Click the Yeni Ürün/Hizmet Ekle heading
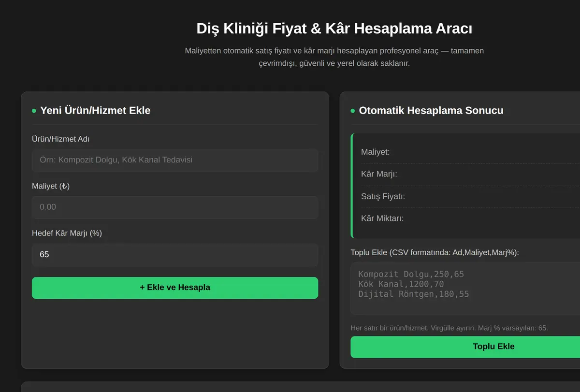Screen dimensions: 580x392 [x=95, y=111]
